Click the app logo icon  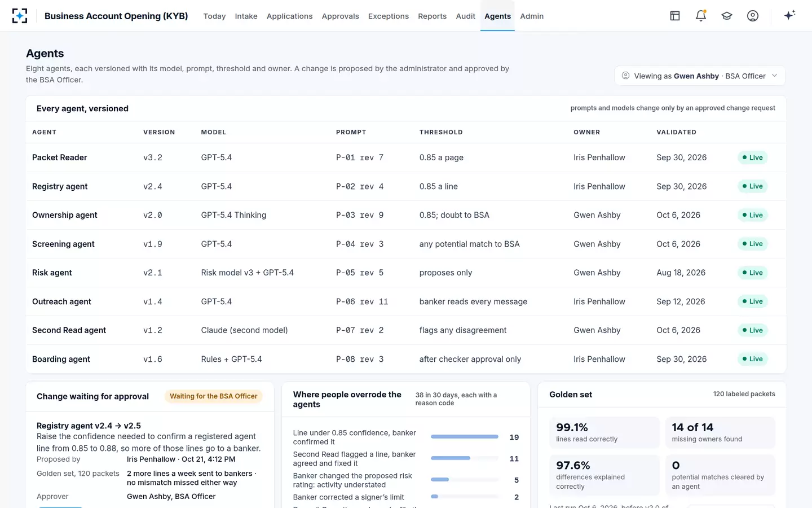(x=20, y=16)
